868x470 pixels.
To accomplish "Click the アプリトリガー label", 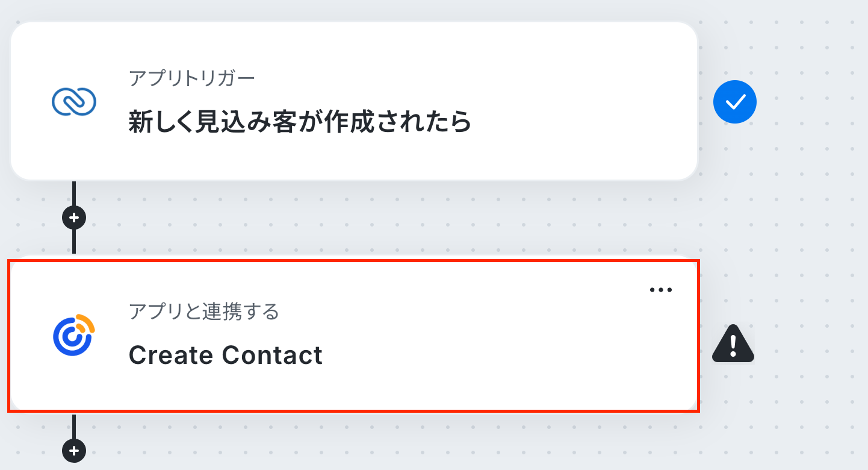I will tap(192, 78).
